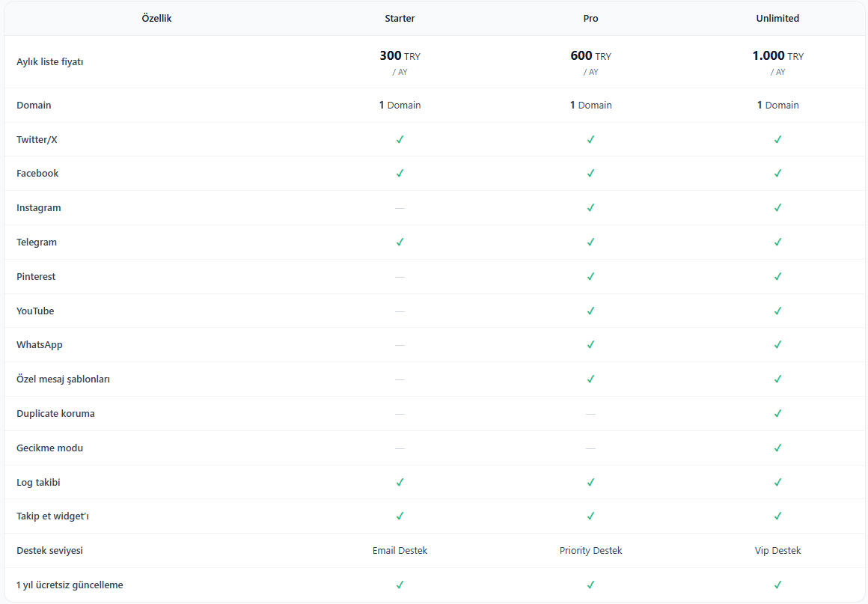
Task: Click the 1.000 TRY price
Action: (777, 56)
